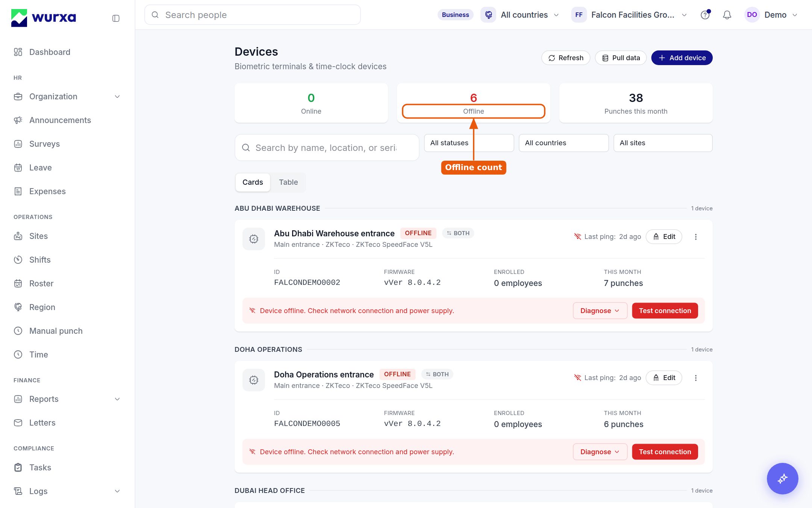Click Add device button
The height and width of the screenshot is (508, 812).
point(682,58)
